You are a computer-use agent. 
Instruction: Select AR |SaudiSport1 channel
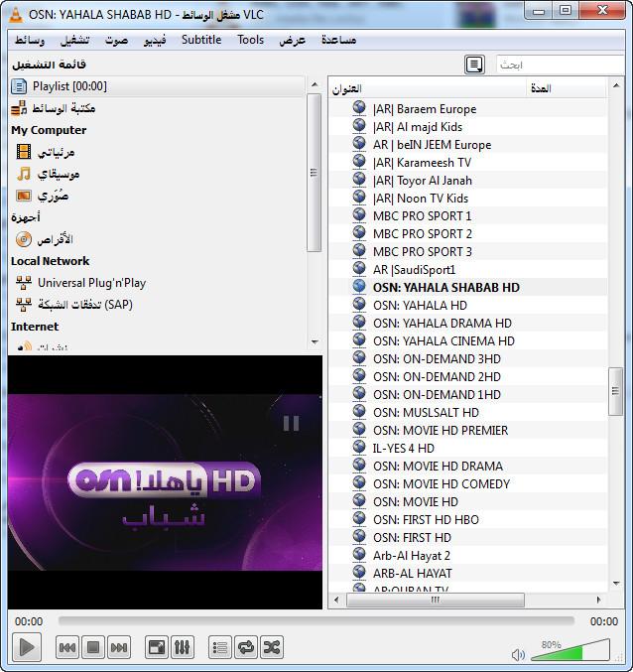click(468, 270)
